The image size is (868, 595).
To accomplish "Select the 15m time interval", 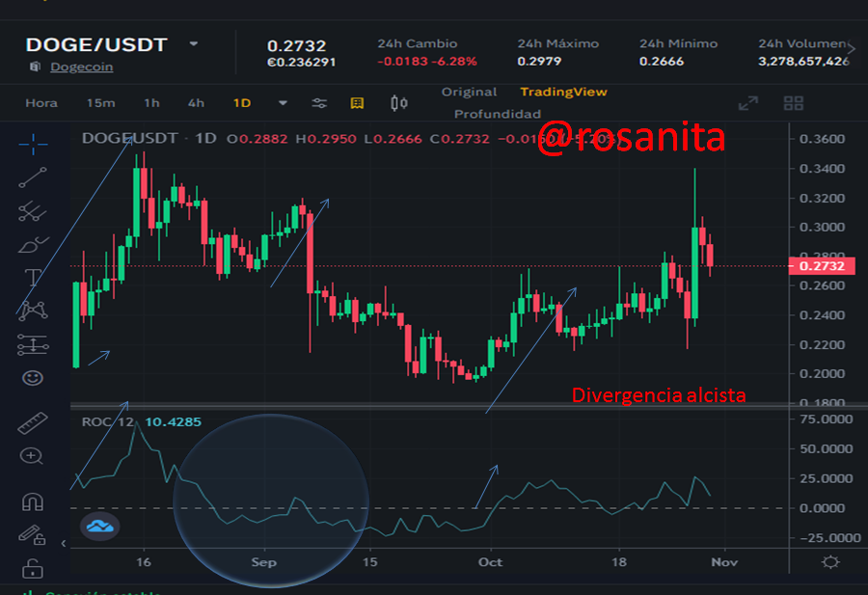I will tap(100, 103).
